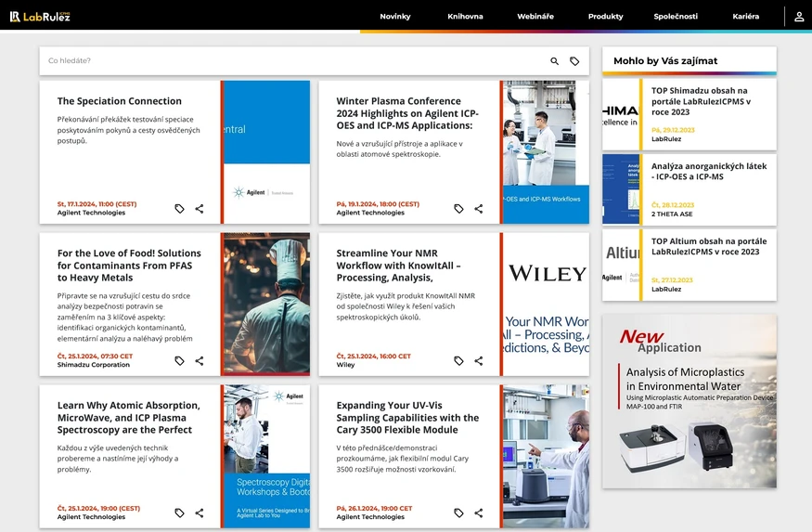Tag icon on Winter Plasma Conference card
Viewport: 812px width, 532px height.
pos(458,209)
